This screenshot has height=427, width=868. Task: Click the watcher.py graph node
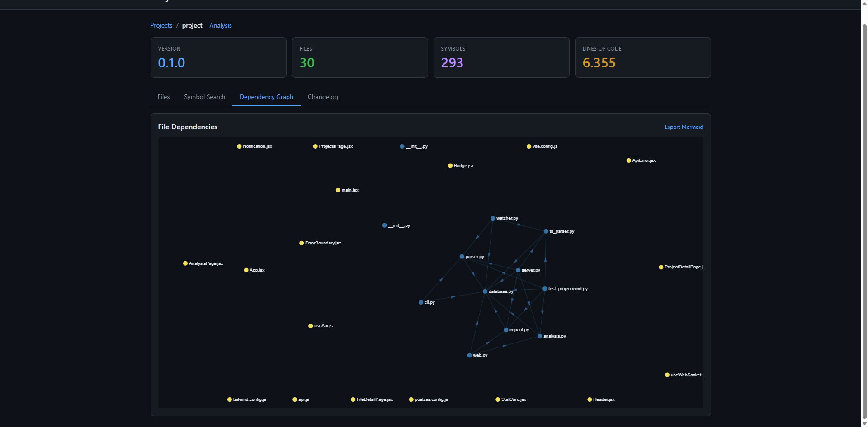[493, 218]
